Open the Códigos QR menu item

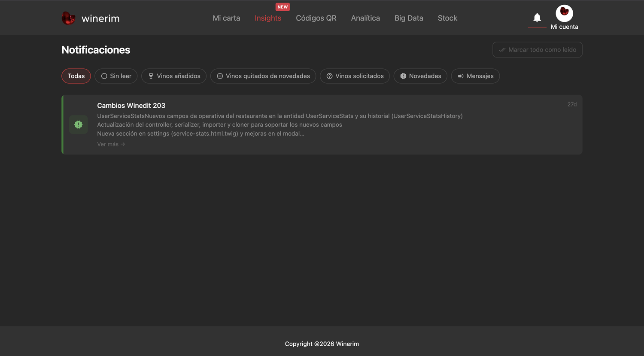pyautogui.click(x=316, y=18)
